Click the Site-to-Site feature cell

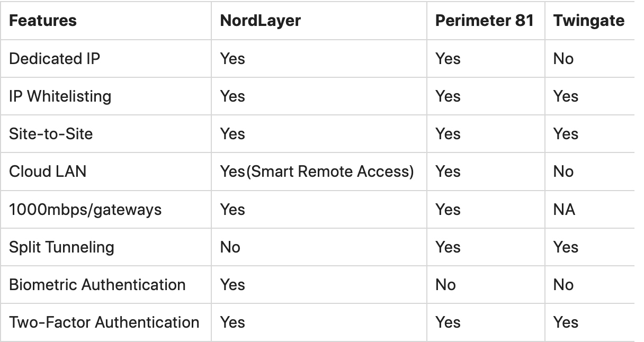click(x=51, y=133)
